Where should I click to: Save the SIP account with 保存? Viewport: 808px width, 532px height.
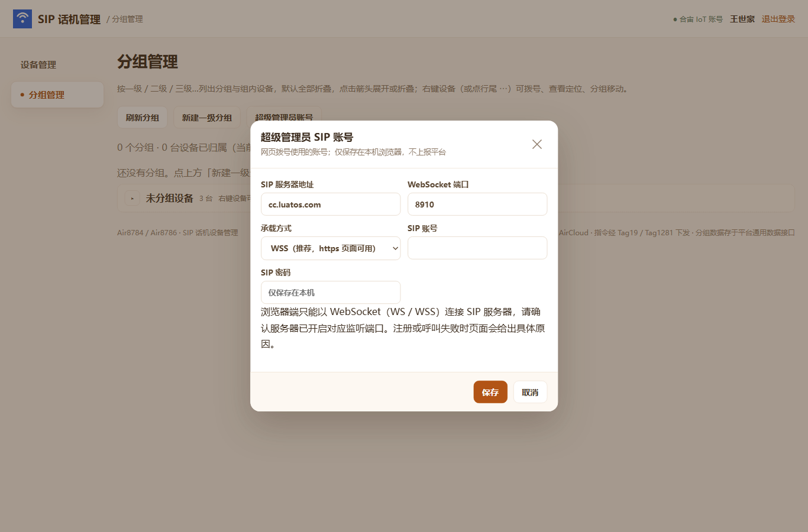point(490,392)
